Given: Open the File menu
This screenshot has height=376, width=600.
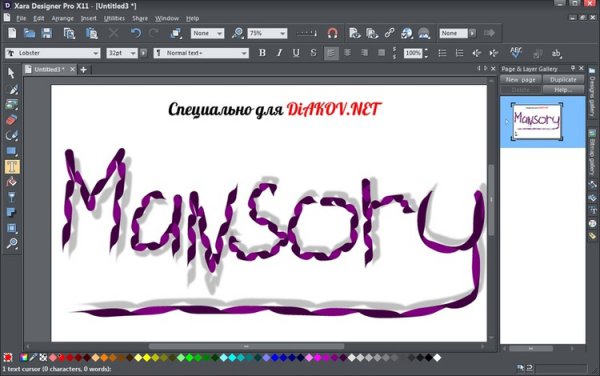Looking at the screenshot, I should [21, 18].
